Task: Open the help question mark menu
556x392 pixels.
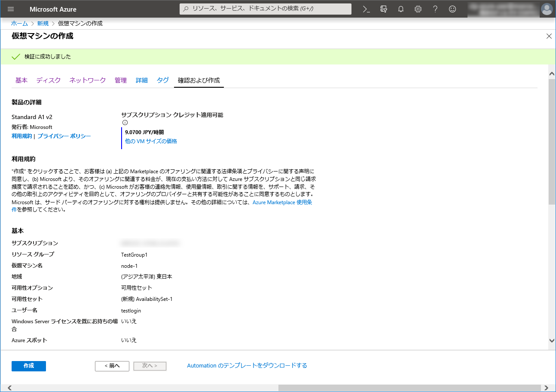Action: (435, 9)
